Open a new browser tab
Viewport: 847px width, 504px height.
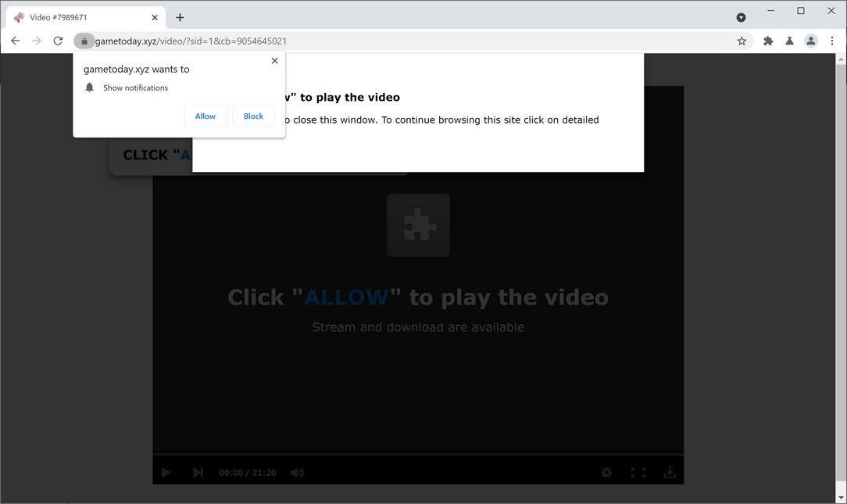tap(180, 16)
